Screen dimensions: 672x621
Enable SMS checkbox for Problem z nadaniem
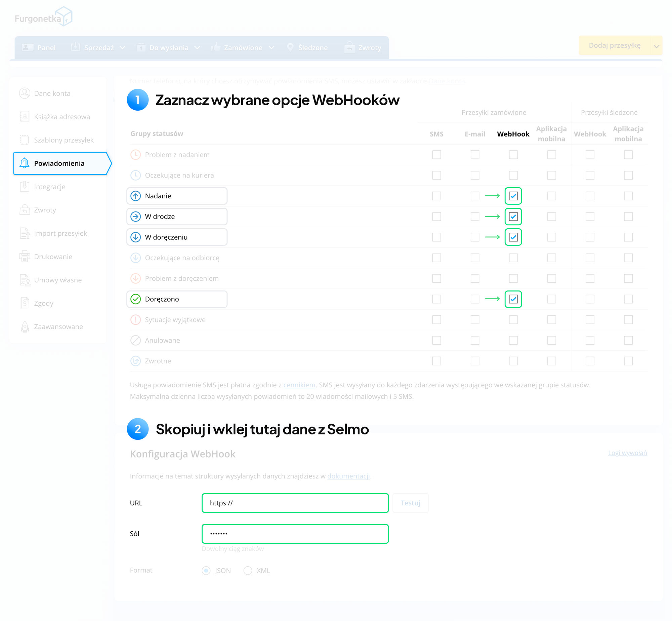(x=436, y=155)
